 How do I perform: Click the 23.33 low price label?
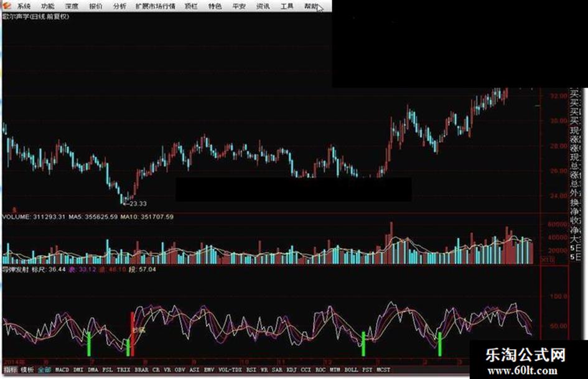click(x=138, y=204)
